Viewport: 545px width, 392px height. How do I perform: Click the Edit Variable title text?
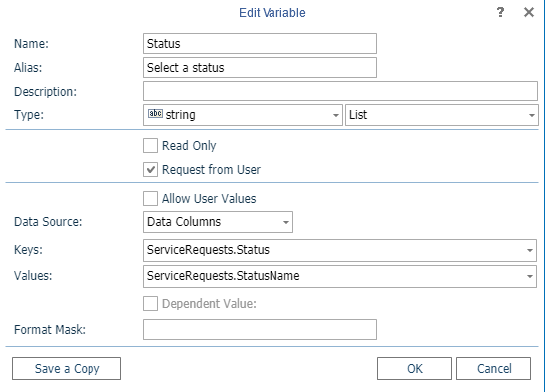click(x=272, y=13)
